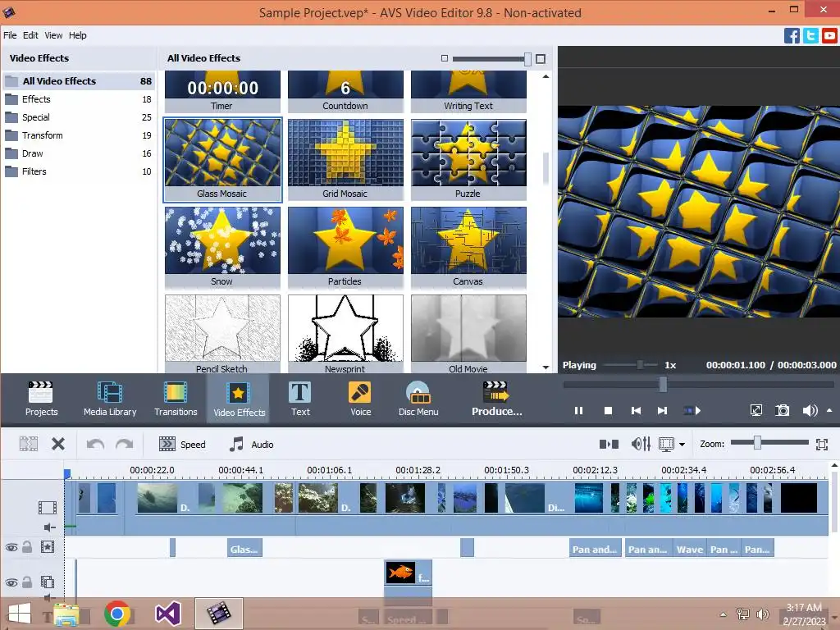840x630 pixels.
Task: Open the Audio settings
Action: [x=251, y=444]
